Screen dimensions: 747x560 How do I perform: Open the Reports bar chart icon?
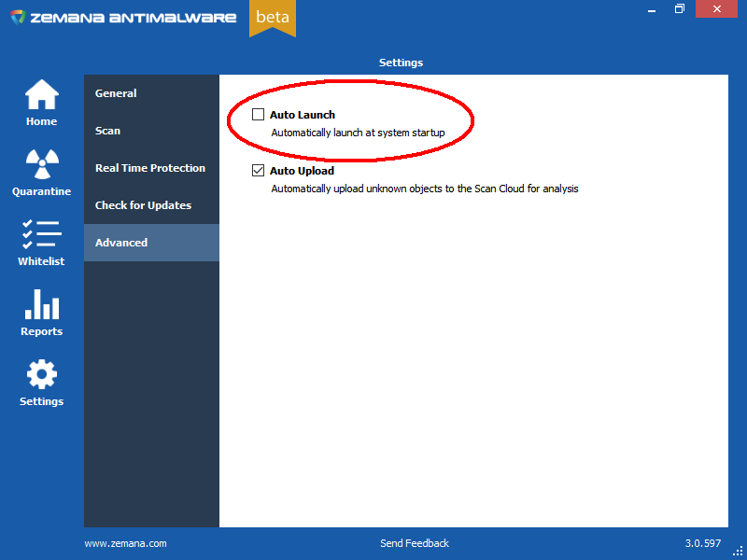42,304
